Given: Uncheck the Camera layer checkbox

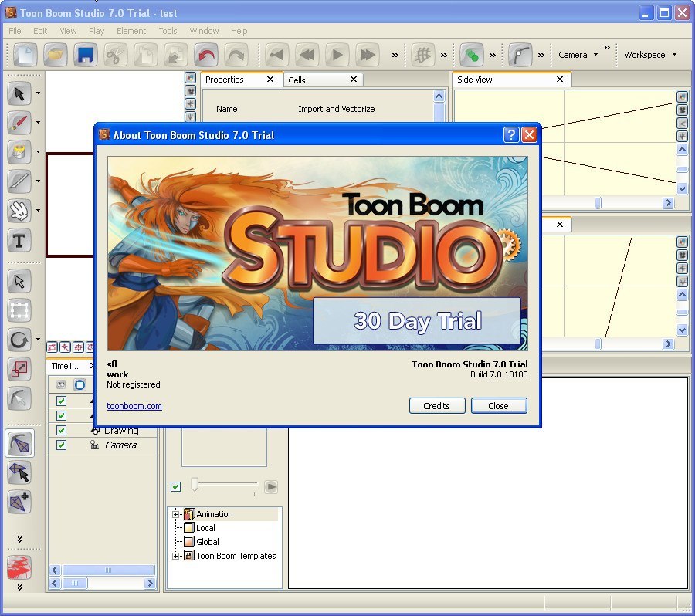Looking at the screenshot, I should click(62, 445).
